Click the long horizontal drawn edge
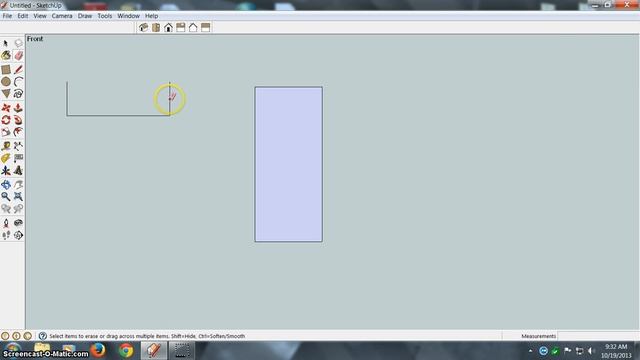 pyautogui.click(x=118, y=115)
